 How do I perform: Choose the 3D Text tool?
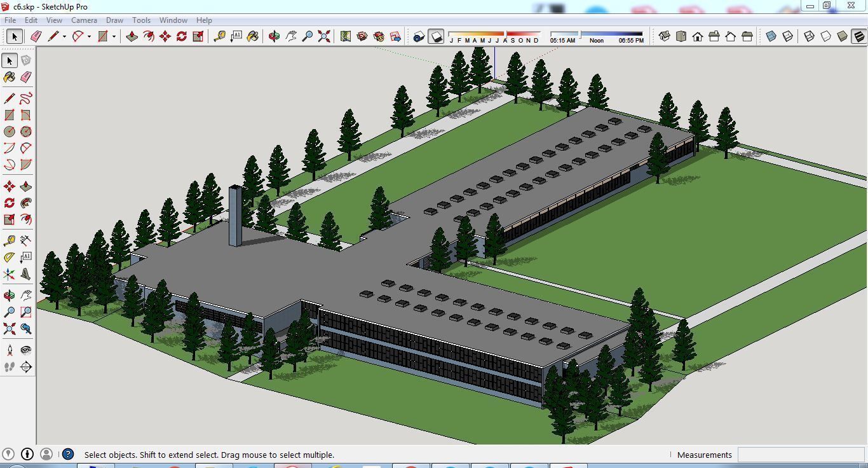tap(26, 274)
